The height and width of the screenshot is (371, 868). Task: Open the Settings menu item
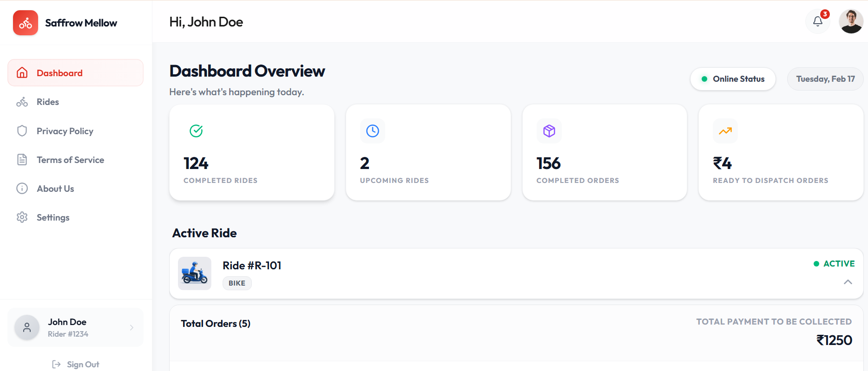[x=53, y=217]
